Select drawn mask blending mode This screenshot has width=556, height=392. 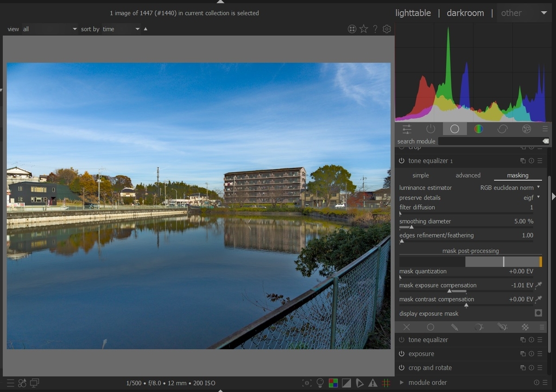tap(455, 327)
